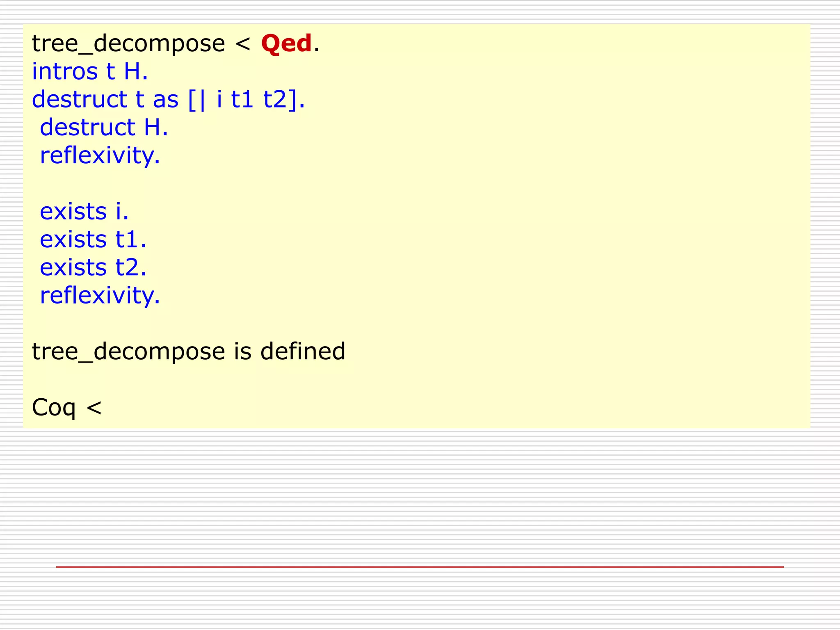Click the 'intros t H.' line
This screenshot has width=840, height=630.
tap(90, 71)
